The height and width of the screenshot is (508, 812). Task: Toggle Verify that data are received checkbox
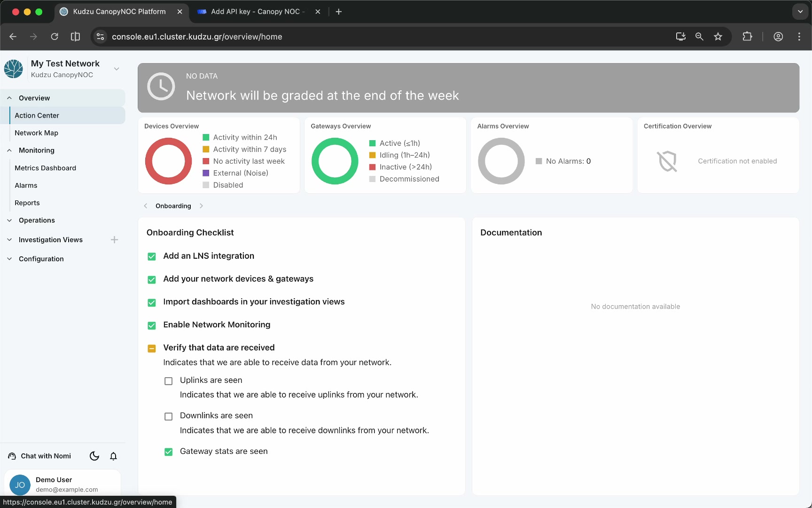point(152,349)
